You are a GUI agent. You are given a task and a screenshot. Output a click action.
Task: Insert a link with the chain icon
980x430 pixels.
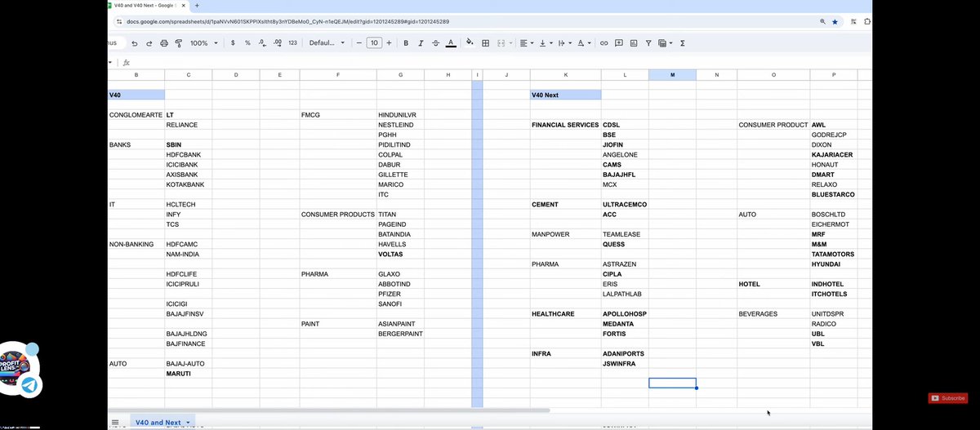(x=604, y=43)
